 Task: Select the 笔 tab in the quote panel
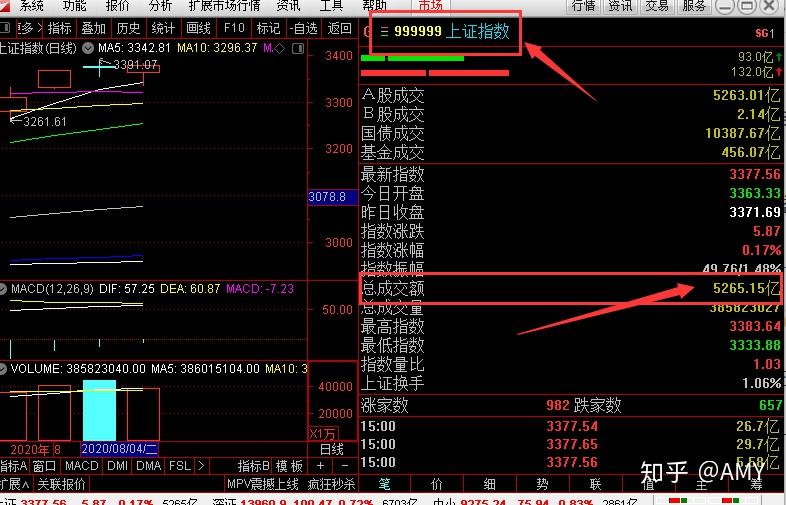coord(384,483)
